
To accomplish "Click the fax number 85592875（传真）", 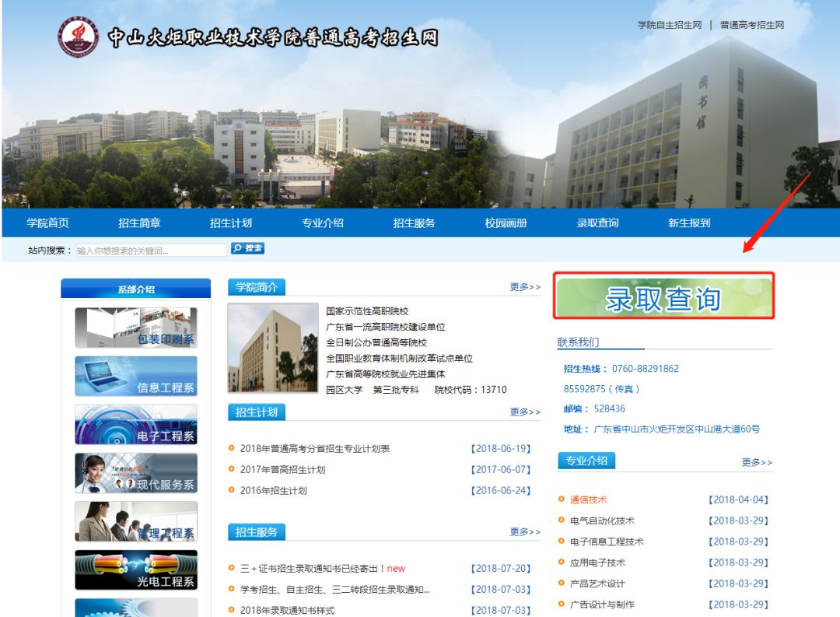I will [x=601, y=389].
